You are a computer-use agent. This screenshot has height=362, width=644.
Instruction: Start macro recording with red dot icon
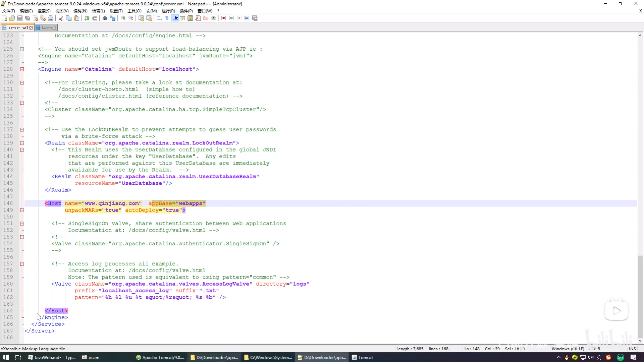pyautogui.click(x=223, y=18)
